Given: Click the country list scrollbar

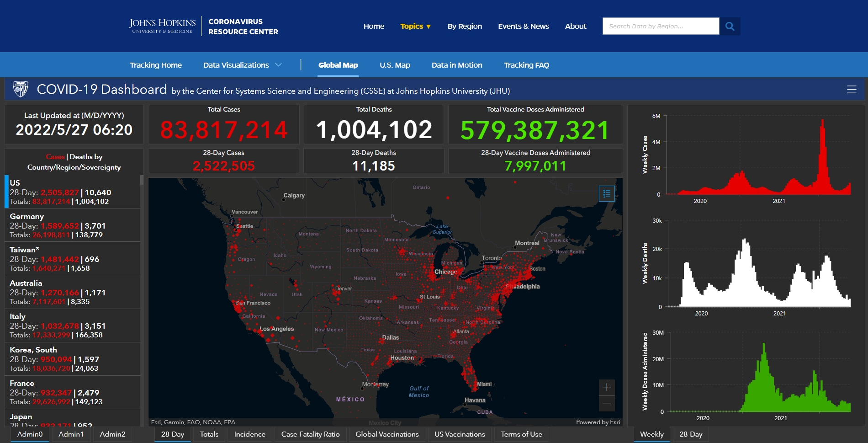Looking at the screenshot, I should tap(142, 300).
